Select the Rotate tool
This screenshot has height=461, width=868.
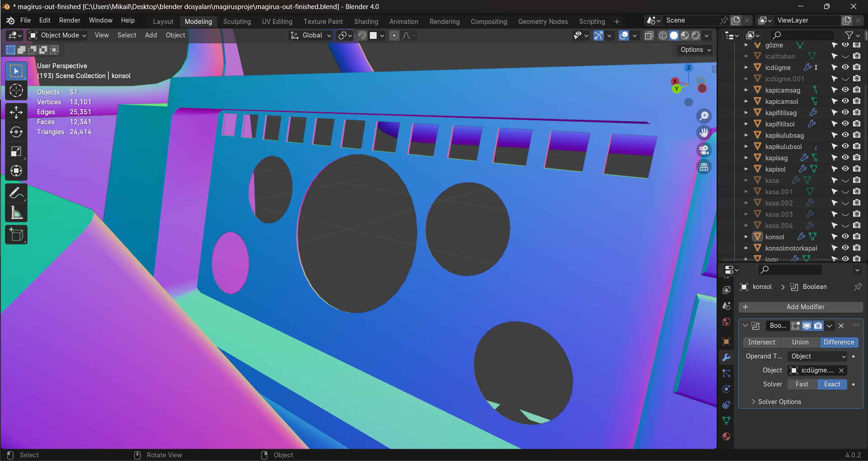pyautogui.click(x=16, y=132)
